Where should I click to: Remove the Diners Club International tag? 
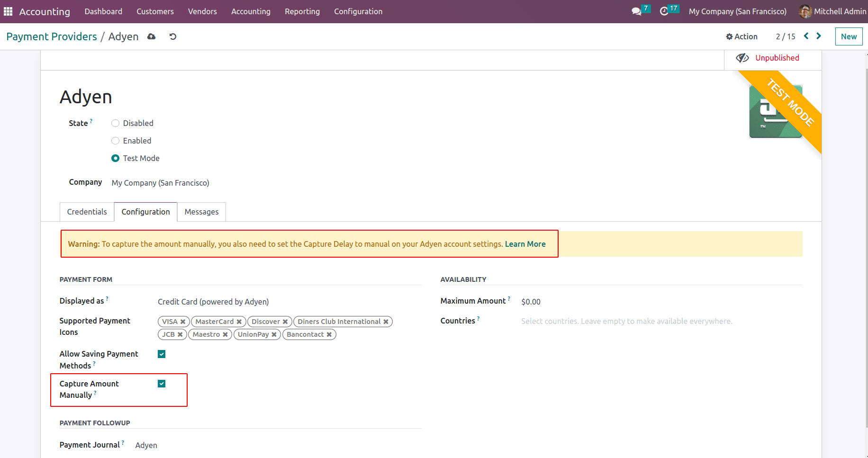[386, 322]
